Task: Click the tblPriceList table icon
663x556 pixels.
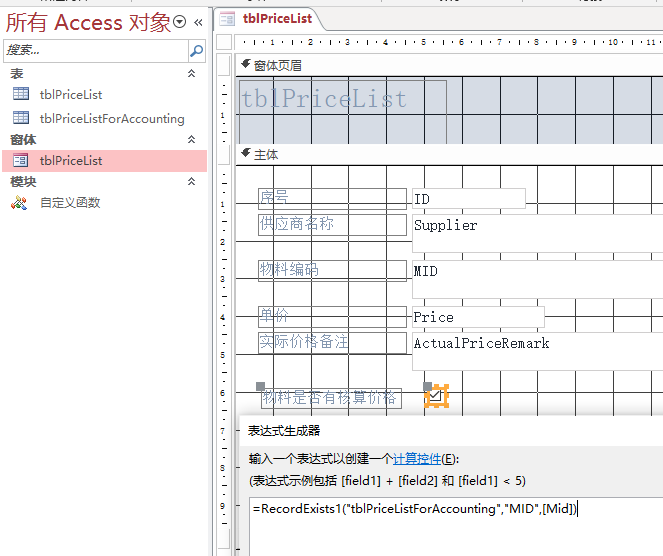Action: pyautogui.click(x=21, y=94)
